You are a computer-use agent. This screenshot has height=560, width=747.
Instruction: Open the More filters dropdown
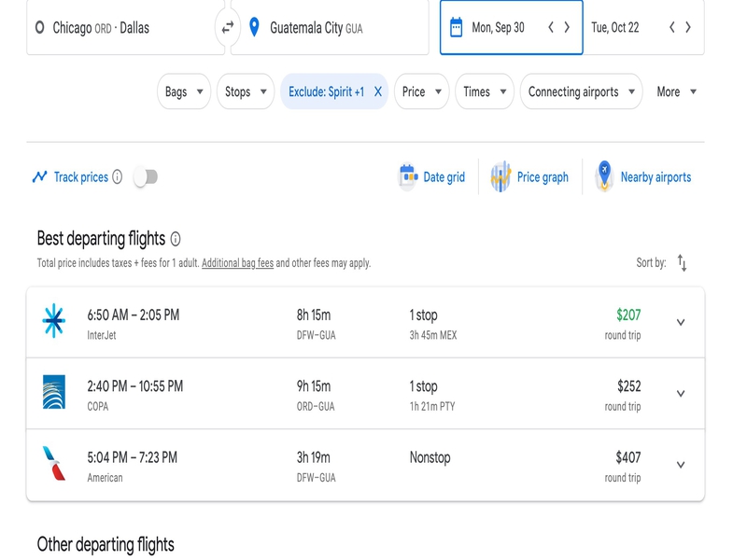pos(676,91)
